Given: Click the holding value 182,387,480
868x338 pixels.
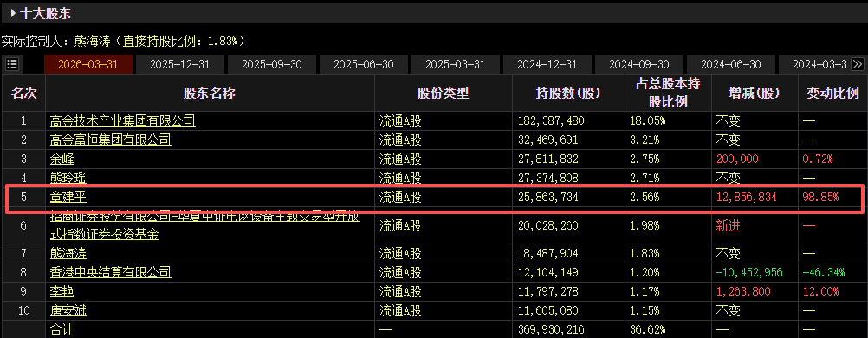Looking at the screenshot, I should (x=551, y=120).
